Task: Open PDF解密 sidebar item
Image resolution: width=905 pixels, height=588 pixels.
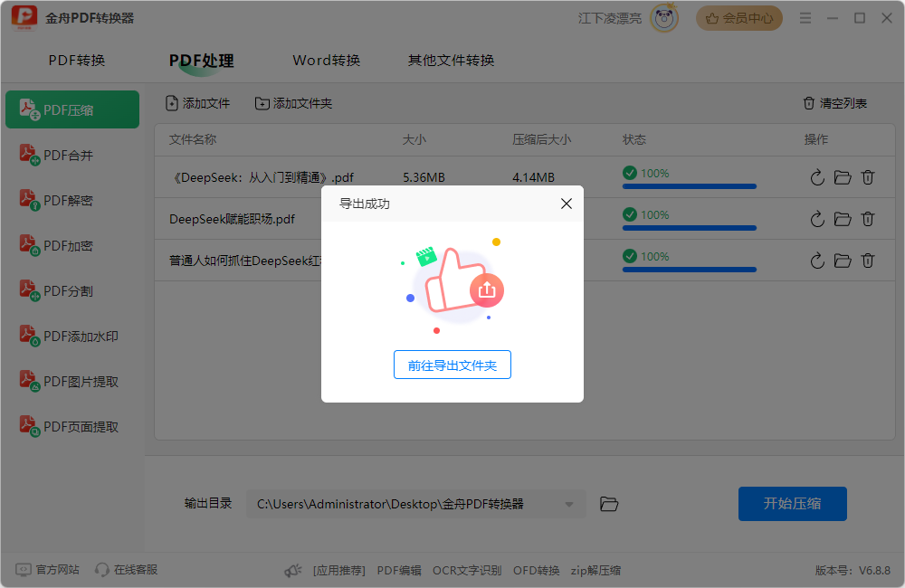Action: click(72, 200)
